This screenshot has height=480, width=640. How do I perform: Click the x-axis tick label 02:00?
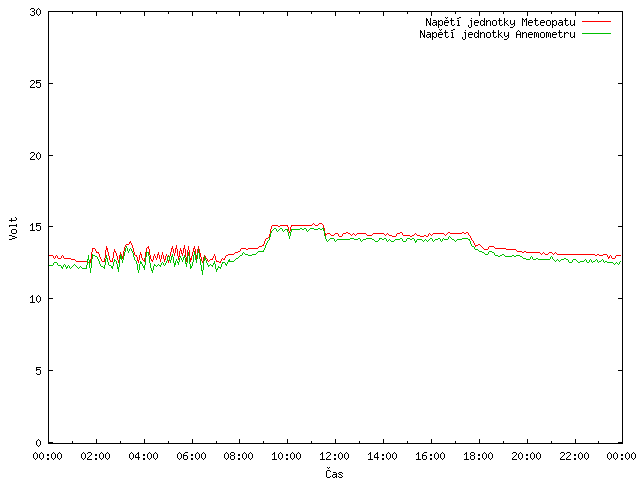(96, 456)
